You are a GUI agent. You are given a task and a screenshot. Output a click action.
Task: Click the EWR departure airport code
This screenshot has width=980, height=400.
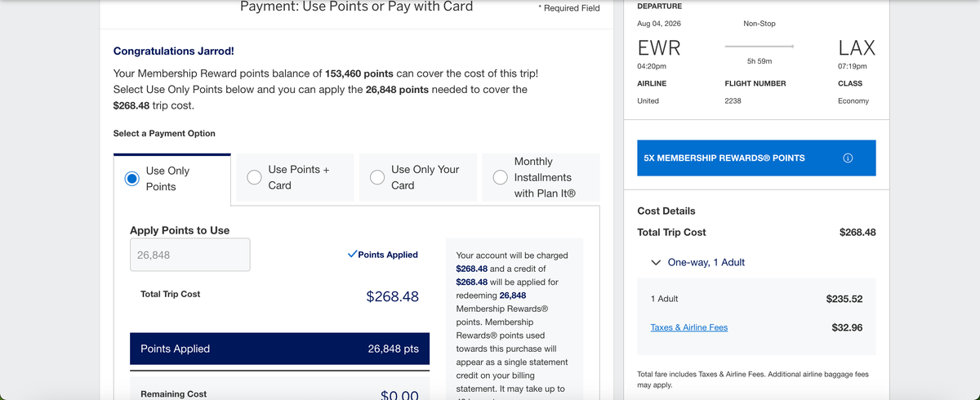click(x=658, y=47)
